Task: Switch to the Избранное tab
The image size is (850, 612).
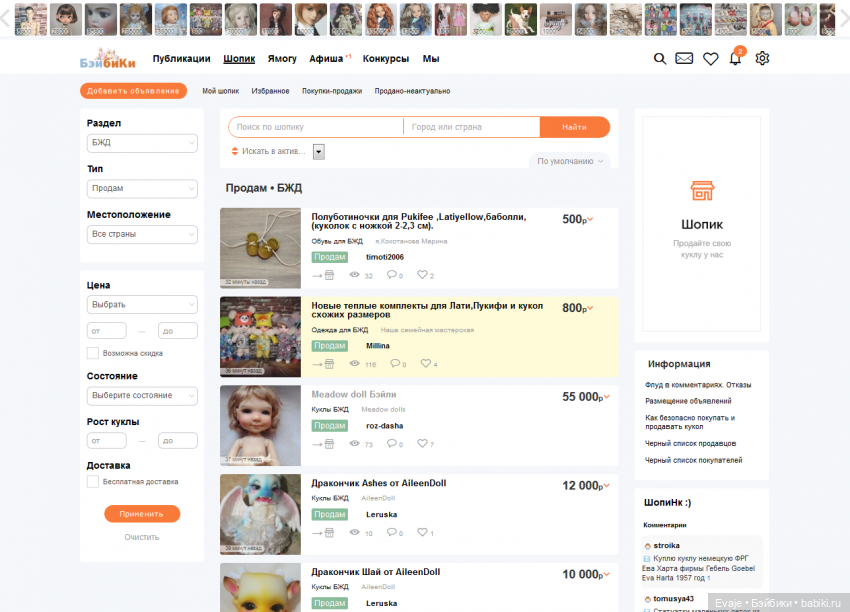Action: point(270,91)
